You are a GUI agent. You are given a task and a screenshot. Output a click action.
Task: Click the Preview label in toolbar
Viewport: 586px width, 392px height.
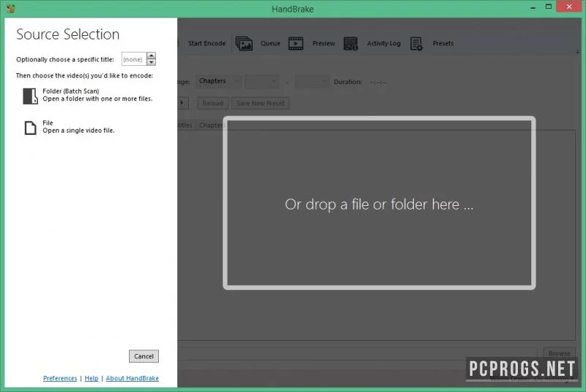324,43
